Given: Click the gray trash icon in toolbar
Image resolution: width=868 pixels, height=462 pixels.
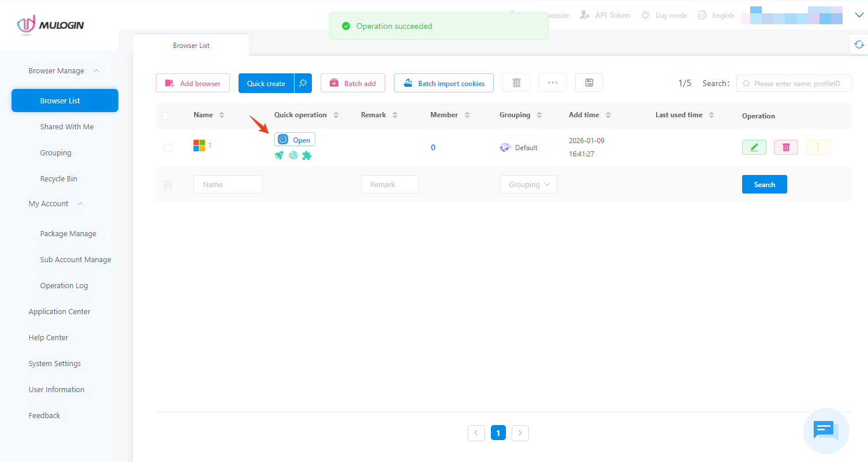Looking at the screenshot, I should (516, 83).
